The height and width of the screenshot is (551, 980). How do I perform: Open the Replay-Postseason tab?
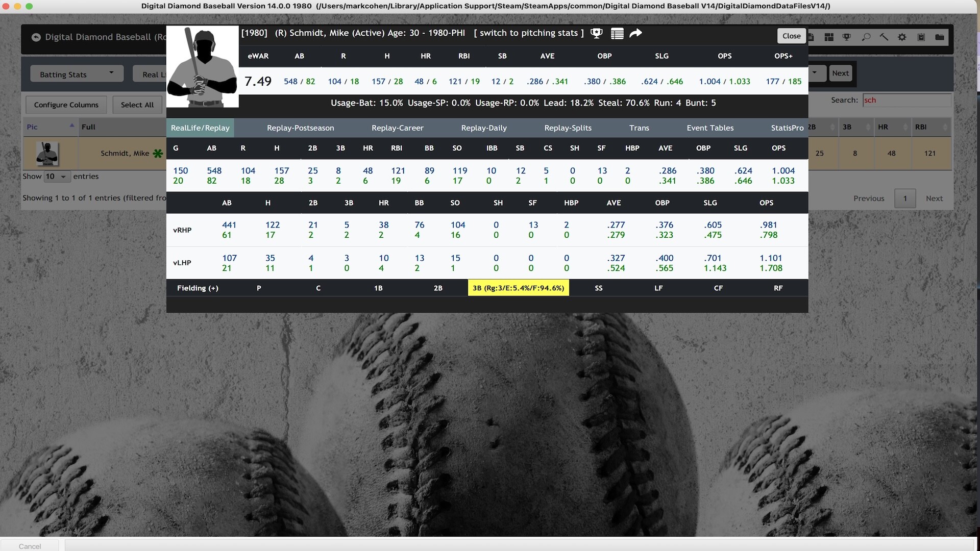point(300,128)
